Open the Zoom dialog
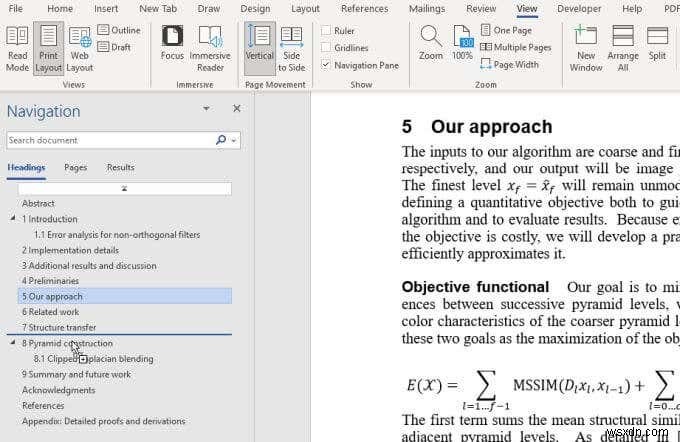 pos(431,43)
